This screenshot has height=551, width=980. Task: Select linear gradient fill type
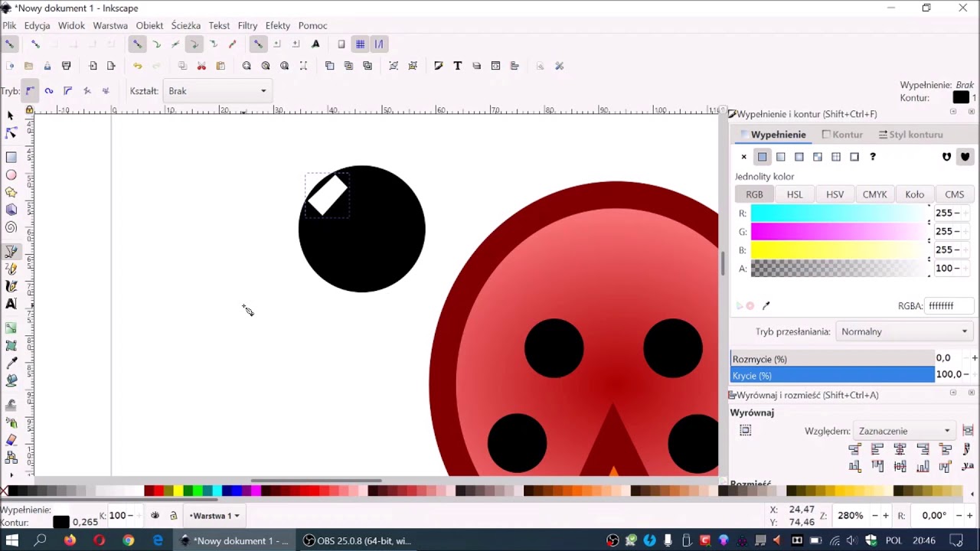(780, 157)
